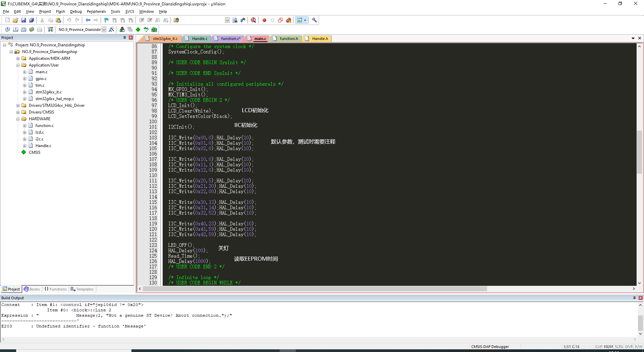644x352 pixels.
Task: Pin the Build Output panel
Action: pos(634,298)
